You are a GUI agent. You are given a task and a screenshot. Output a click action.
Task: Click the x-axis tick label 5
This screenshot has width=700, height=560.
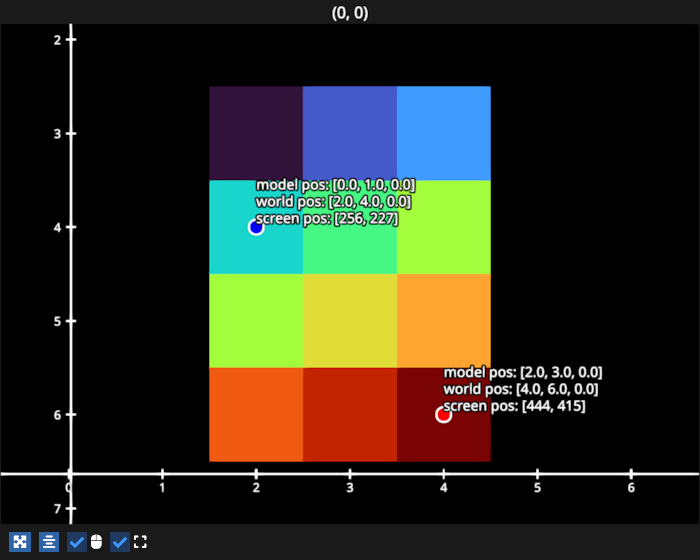pos(537,488)
